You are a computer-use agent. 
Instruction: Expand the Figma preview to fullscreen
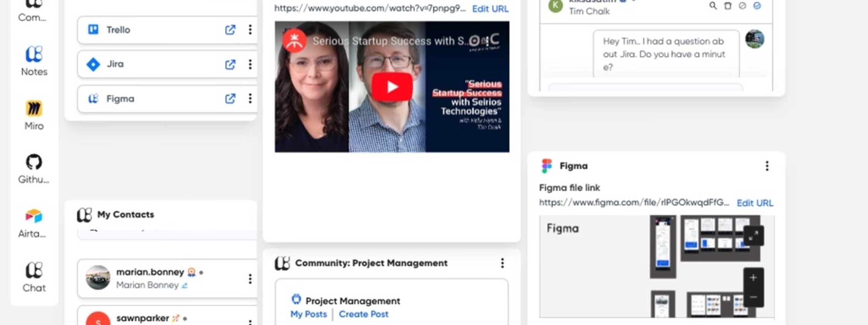tap(753, 236)
